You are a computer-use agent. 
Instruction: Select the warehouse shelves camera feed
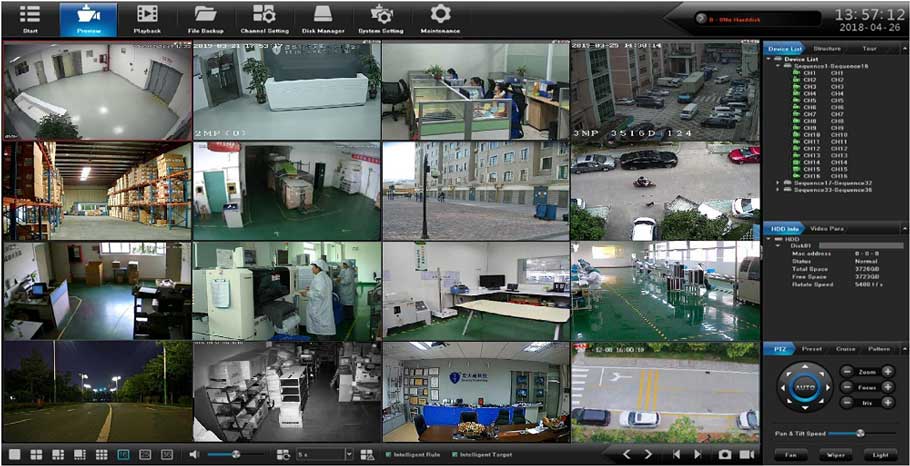pyautogui.click(x=97, y=190)
